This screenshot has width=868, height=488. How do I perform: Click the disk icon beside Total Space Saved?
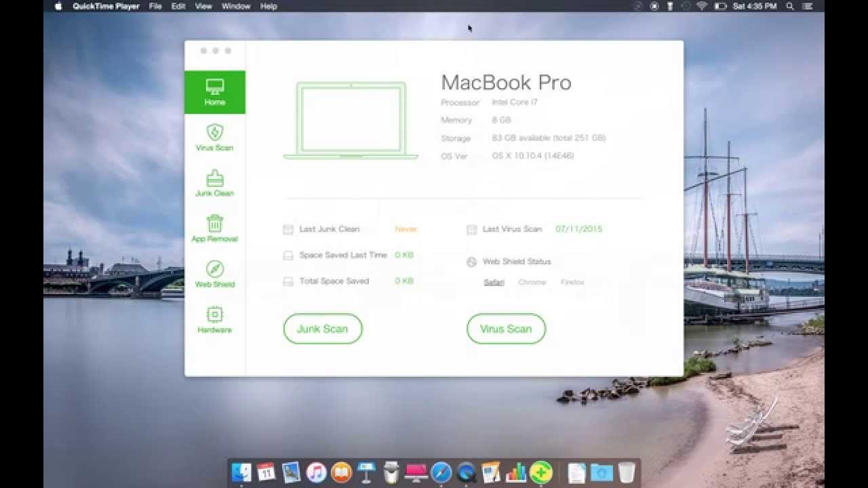pos(288,281)
